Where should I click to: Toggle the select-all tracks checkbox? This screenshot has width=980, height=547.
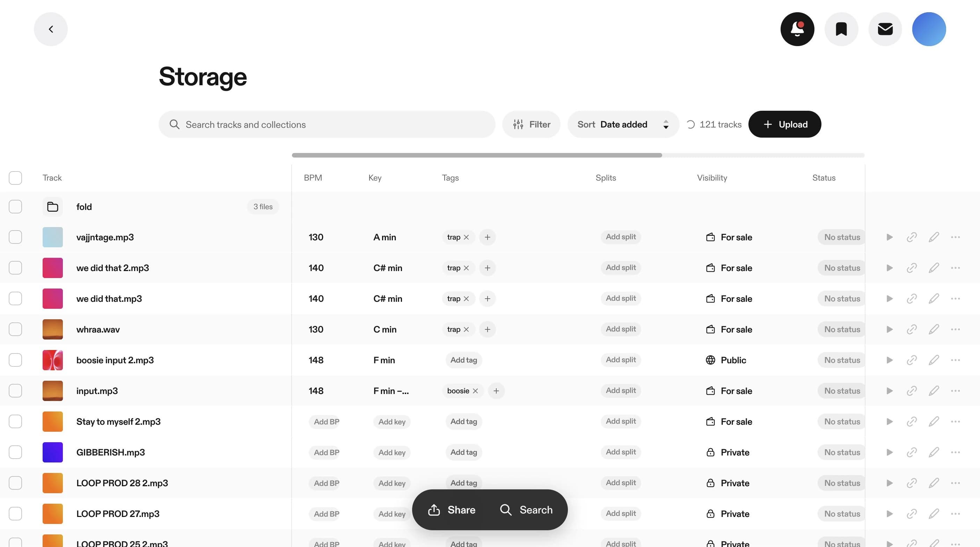[15, 178]
